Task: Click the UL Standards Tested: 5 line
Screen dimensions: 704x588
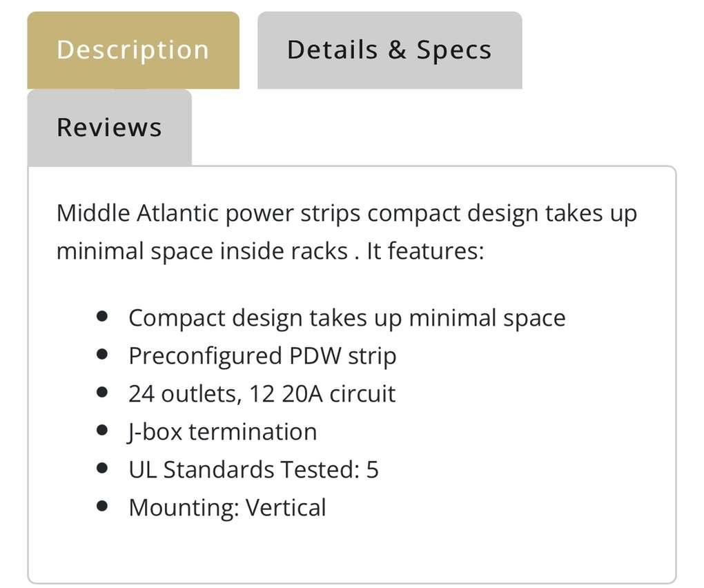Action: coord(253,470)
